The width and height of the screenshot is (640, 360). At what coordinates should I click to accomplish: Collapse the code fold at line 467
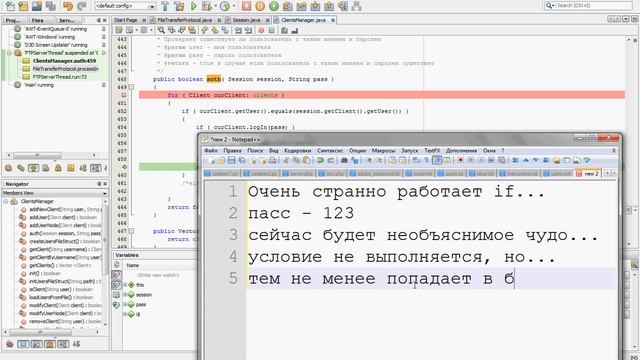point(131,231)
